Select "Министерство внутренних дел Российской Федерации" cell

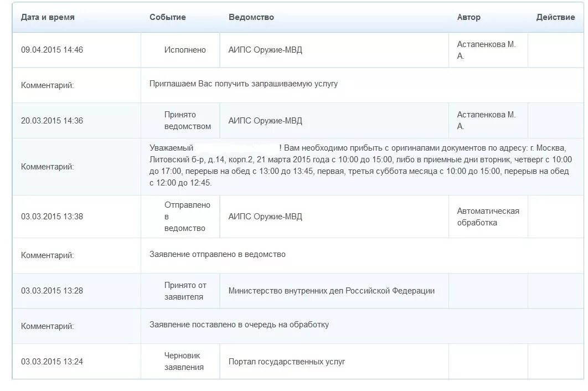pos(331,291)
